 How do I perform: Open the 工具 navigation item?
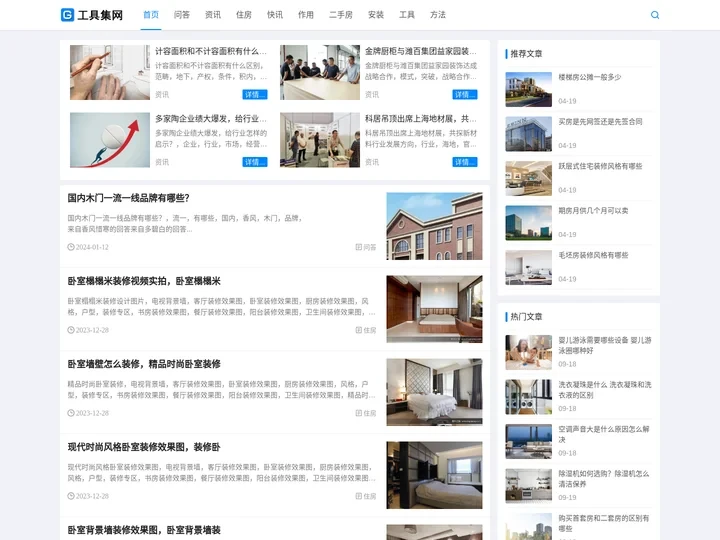pos(407,15)
